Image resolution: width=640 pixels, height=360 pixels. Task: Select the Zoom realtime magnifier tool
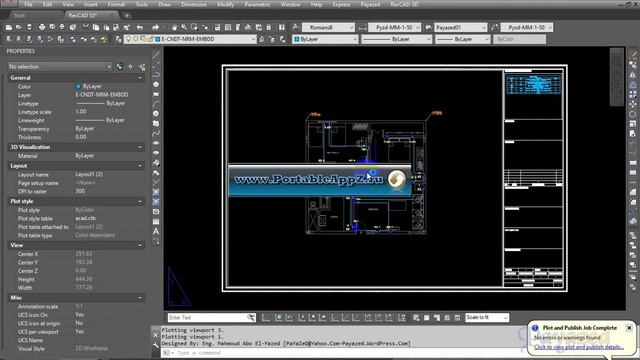click(184, 27)
